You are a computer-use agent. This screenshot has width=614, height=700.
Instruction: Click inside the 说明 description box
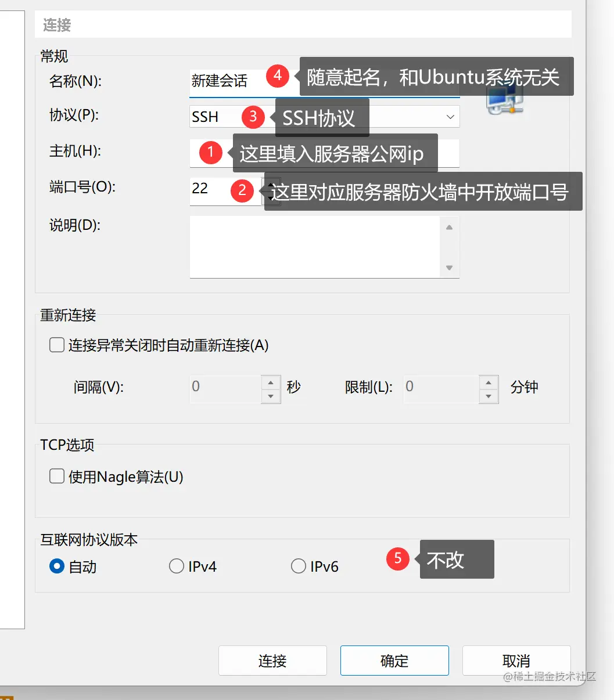click(315, 247)
